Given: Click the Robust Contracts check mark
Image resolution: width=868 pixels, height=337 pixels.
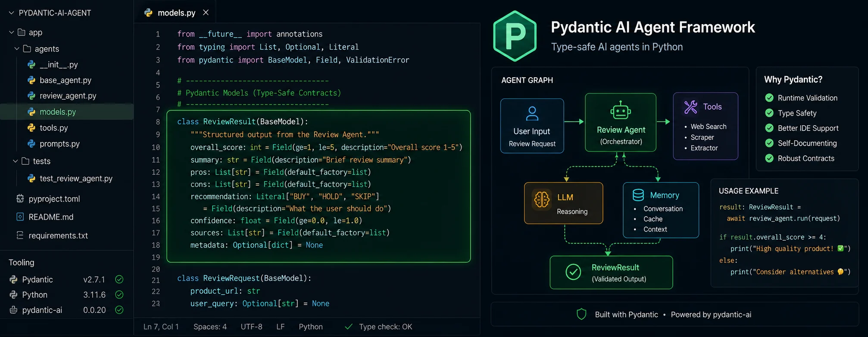Looking at the screenshot, I should point(769,158).
